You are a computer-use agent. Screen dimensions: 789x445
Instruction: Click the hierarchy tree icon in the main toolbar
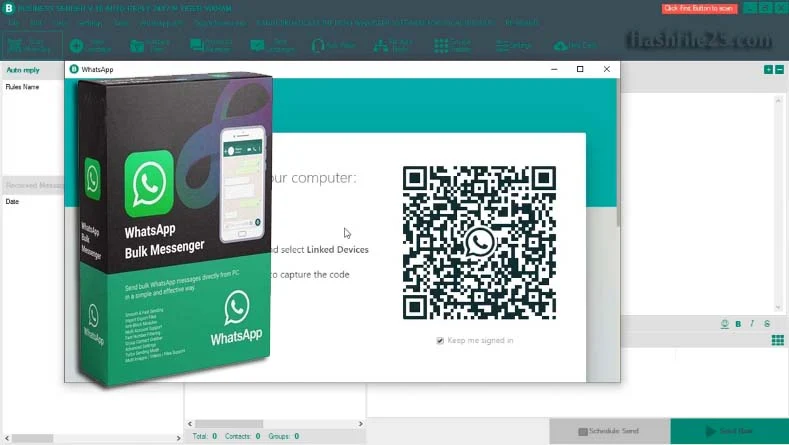[x=380, y=46]
